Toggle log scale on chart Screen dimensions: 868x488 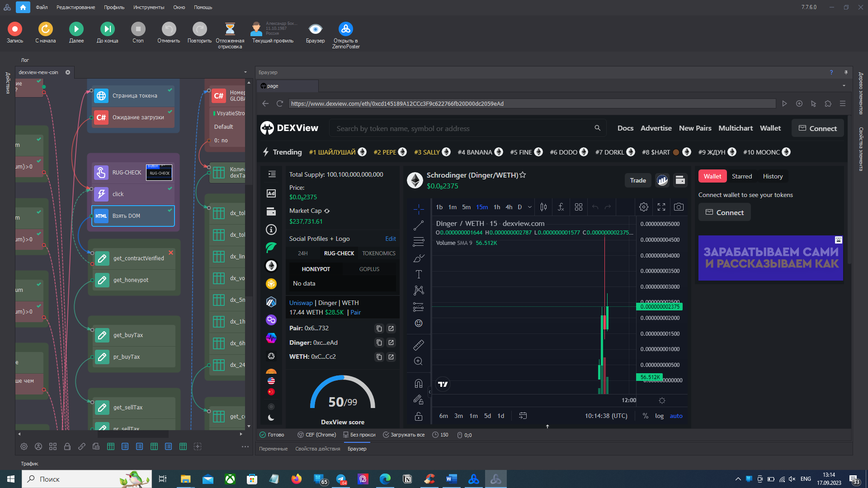[x=659, y=416]
